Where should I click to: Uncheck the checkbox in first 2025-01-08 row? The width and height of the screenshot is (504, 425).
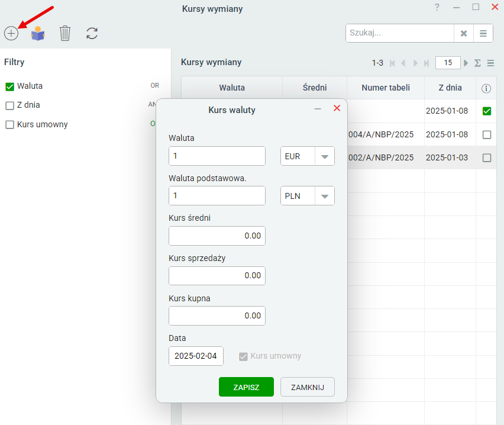(x=487, y=111)
